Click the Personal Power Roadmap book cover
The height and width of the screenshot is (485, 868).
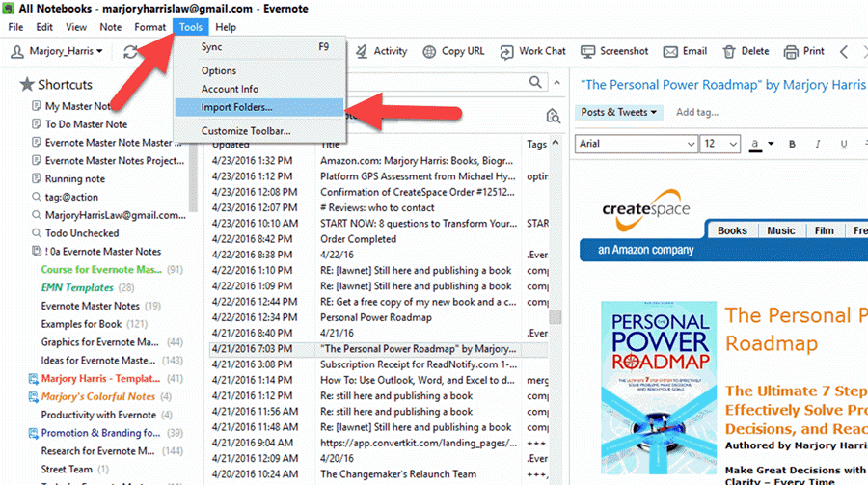pyautogui.click(x=659, y=388)
